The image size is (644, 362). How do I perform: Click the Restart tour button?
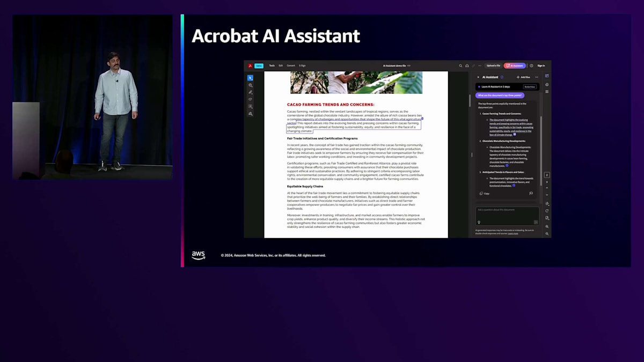pyautogui.click(x=530, y=87)
